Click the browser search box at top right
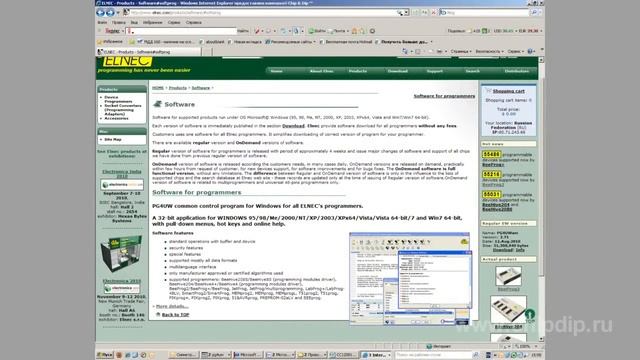The height and width of the screenshot is (360, 640). pos(483,13)
